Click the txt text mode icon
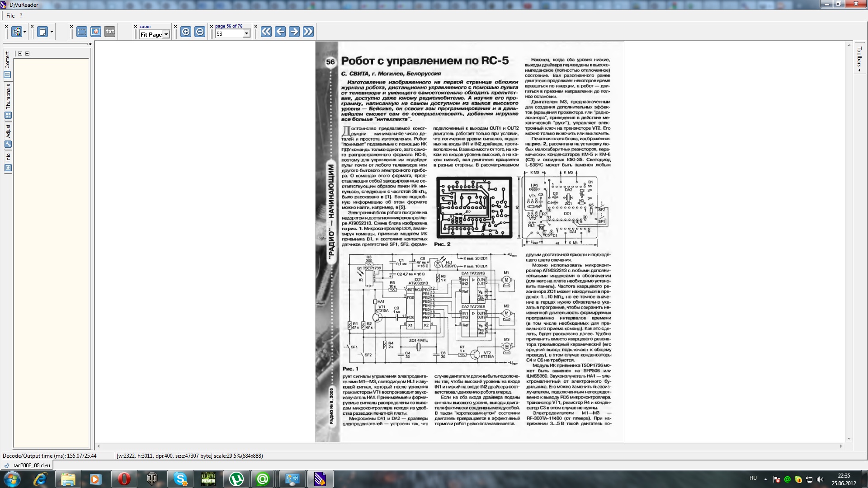The width and height of the screenshot is (868, 488). [110, 32]
